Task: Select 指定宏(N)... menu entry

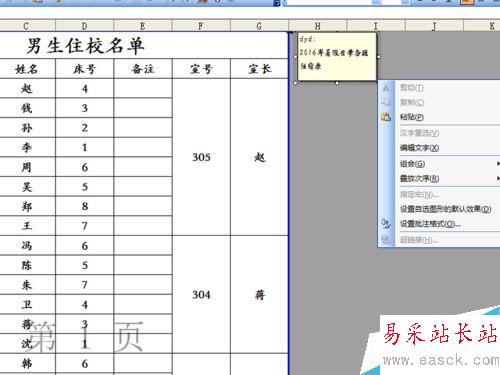Action: [x=419, y=194]
